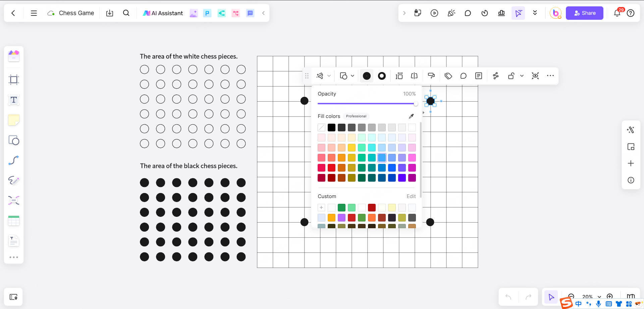Select the Text tool in left sidebar
The width and height of the screenshot is (644, 309).
[x=14, y=100]
